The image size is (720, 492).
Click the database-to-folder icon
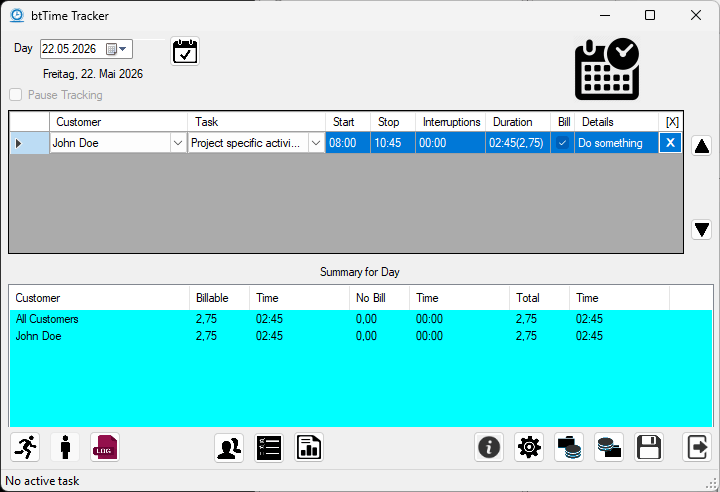point(609,447)
